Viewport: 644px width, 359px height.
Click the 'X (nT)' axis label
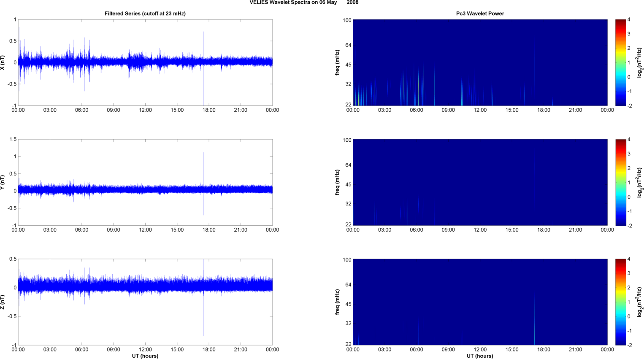[3, 62]
